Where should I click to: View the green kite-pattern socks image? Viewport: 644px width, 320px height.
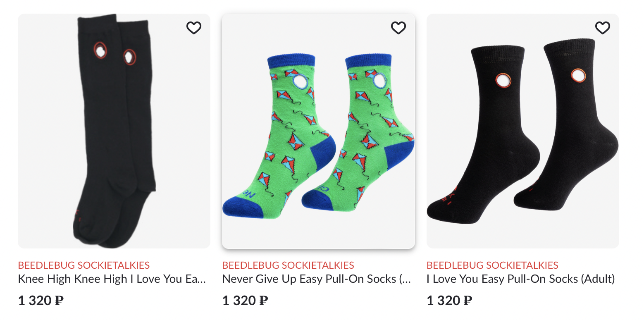click(318, 131)
